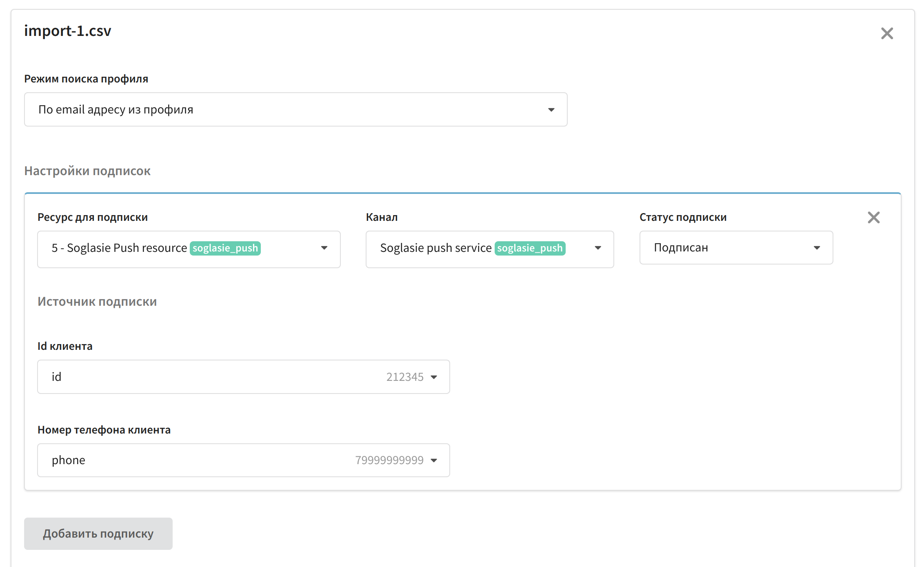The height and width of the screenshot is (567, 924).
Task: Click the Статус подписки label
Action: click(683, 217)
